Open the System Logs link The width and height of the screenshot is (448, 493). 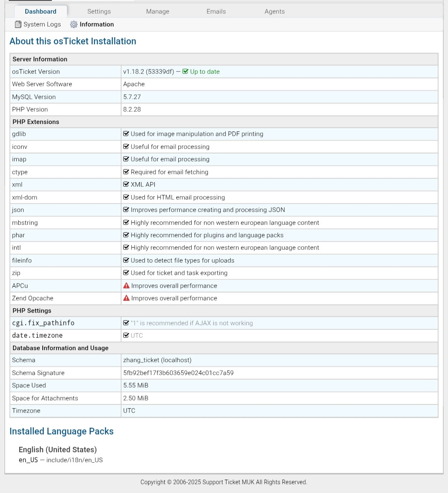point(42,24)
